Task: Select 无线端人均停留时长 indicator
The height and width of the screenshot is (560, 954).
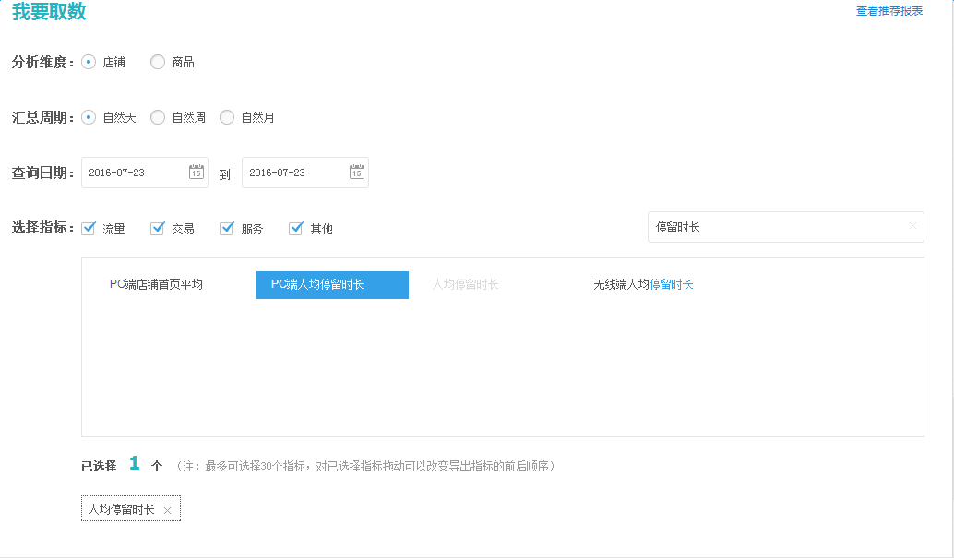Action: pos(643,285)
